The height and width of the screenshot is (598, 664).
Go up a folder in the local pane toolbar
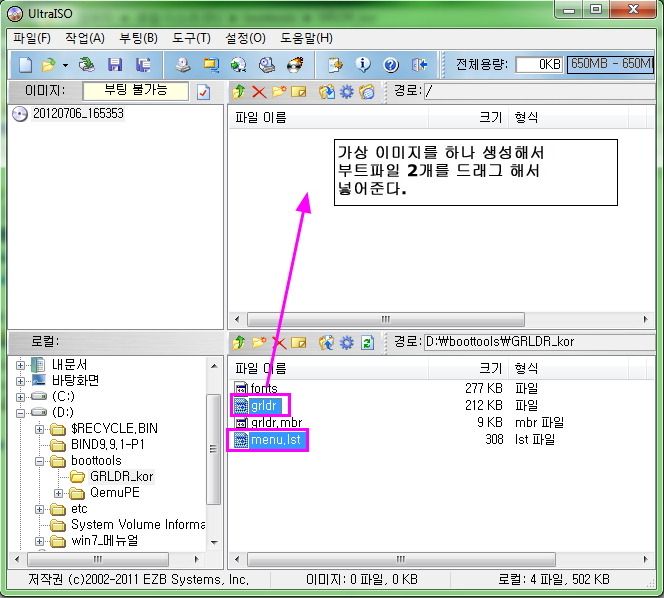point(239,343)
